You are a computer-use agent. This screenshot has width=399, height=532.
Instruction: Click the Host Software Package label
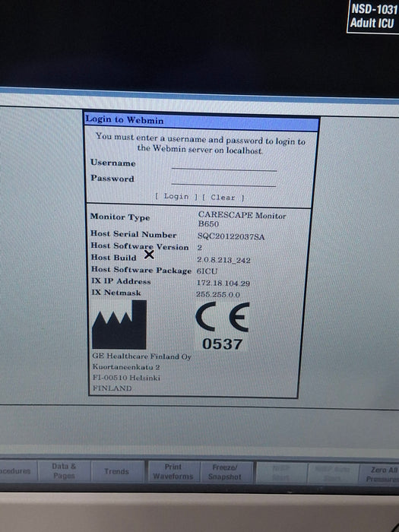click(141, 270)
